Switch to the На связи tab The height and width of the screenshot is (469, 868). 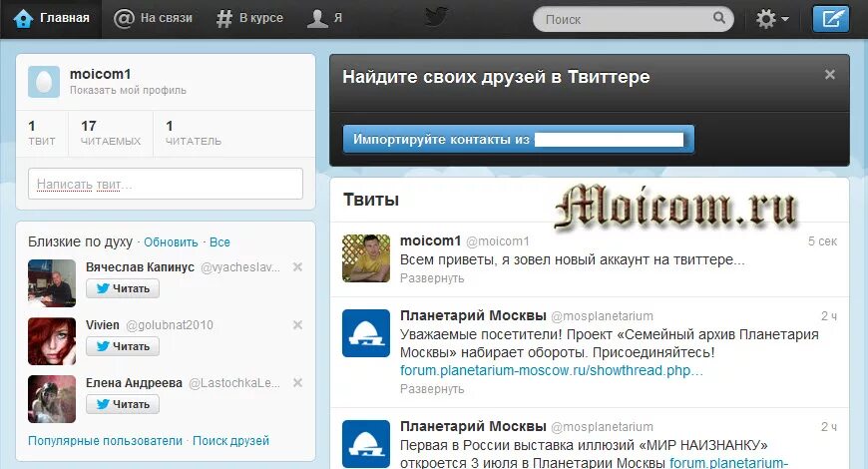tap(153, 18)
